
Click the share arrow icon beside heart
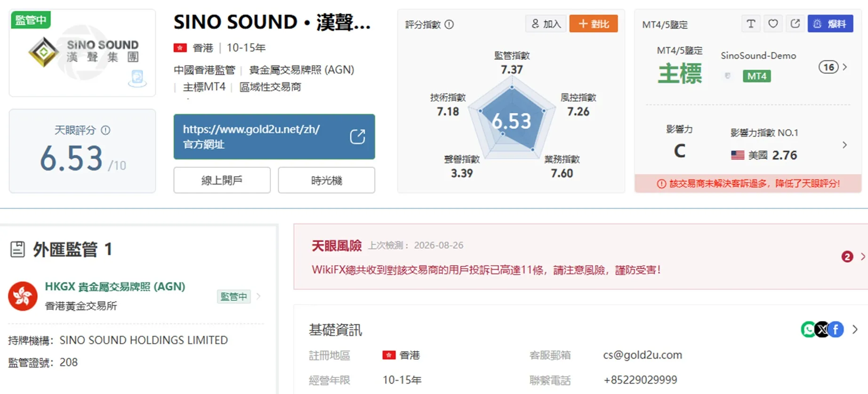point(795,24)
